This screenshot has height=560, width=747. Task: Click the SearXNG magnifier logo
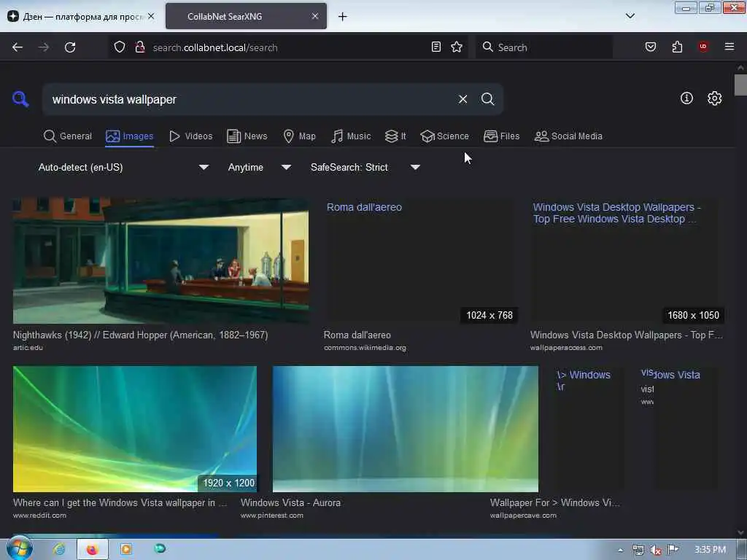coord(20,99)
